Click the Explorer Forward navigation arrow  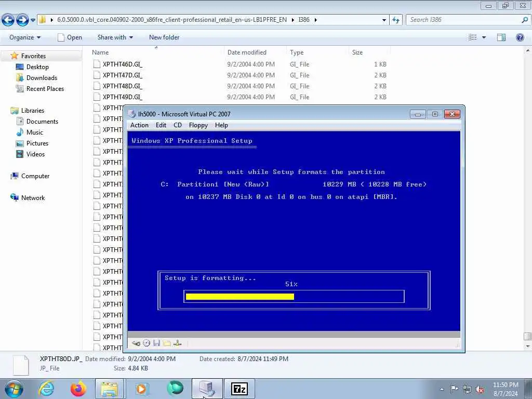(22, 20)
